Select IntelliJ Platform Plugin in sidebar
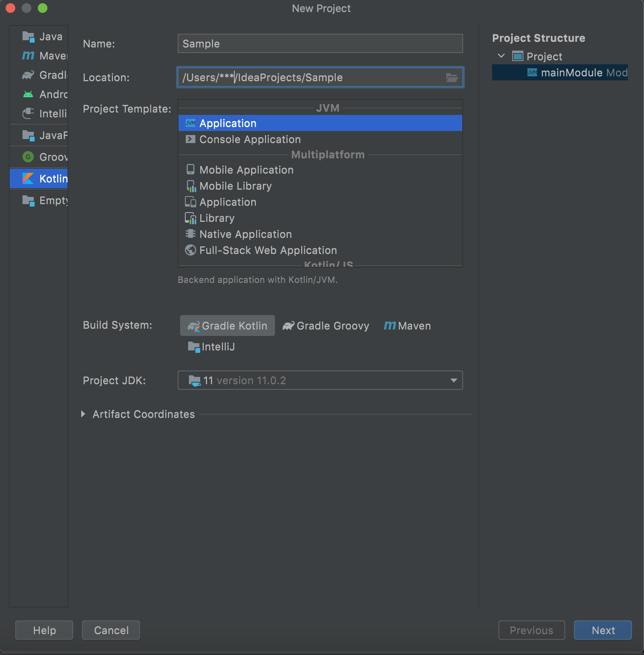Viewport: 644px width, 655px height. [39, 114]
